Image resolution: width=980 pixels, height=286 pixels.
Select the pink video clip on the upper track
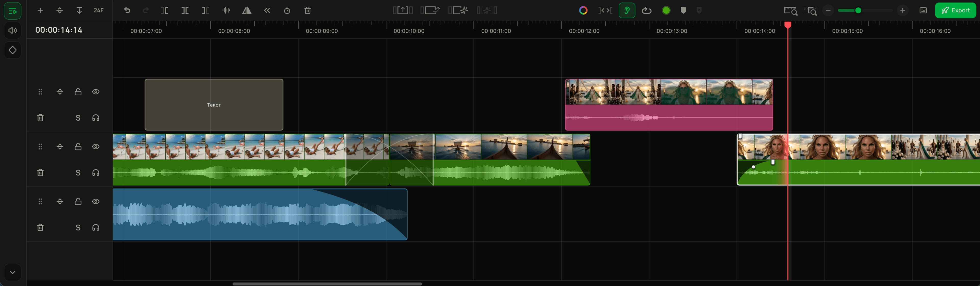(x=669, y=105)
